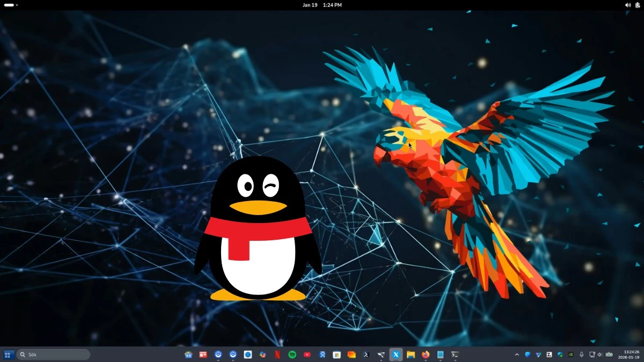Open the user session menu at top right
Screen dimensions: 644x362
point(638,5)
